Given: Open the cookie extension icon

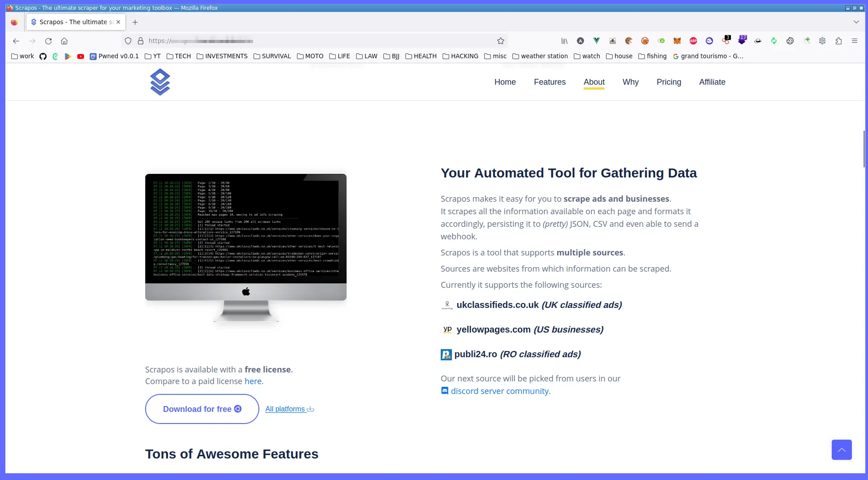Looking at the screenshot, I should [629, 41].
